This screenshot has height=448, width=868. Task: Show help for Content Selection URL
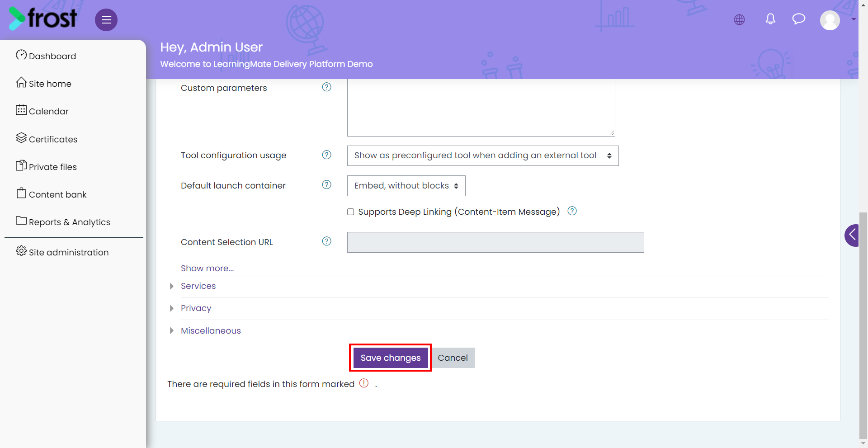[x=326, y=241]
